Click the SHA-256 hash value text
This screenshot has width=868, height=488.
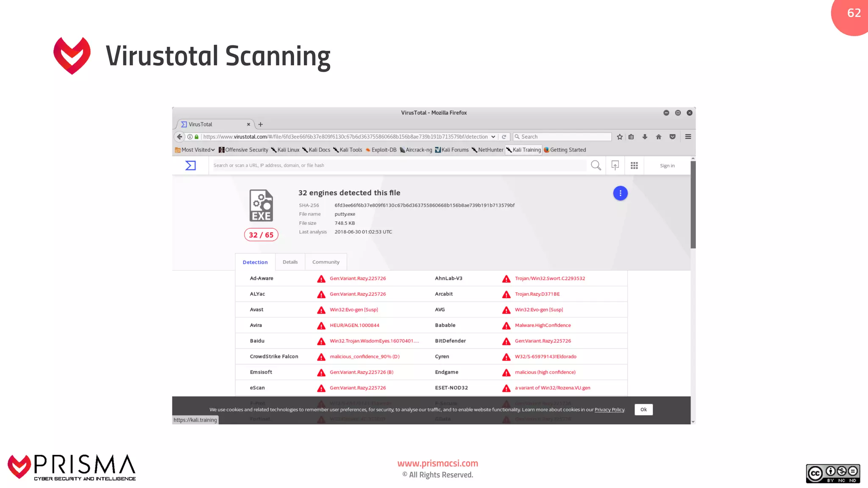tap(424, 205)
